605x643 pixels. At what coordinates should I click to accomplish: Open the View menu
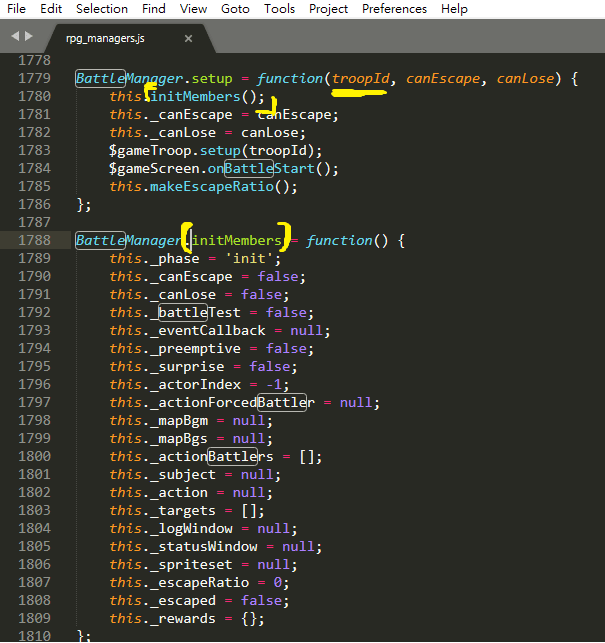(193, 9)
